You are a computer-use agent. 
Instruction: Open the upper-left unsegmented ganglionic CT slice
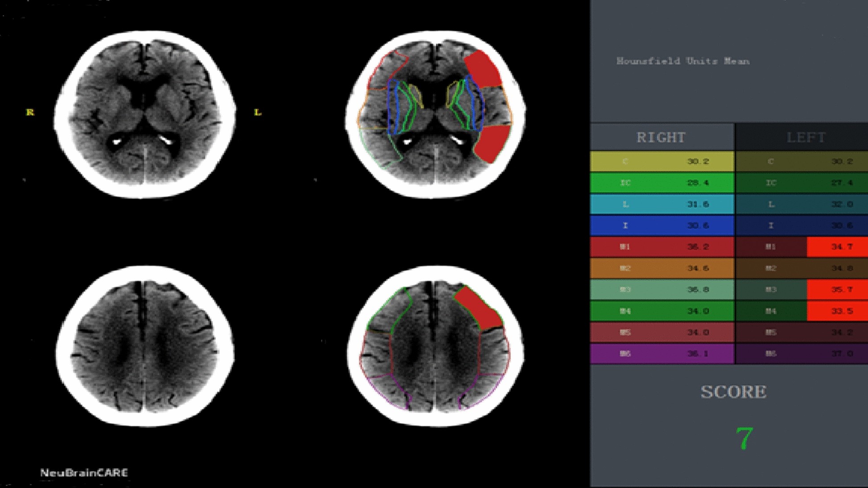coord(145,115)
